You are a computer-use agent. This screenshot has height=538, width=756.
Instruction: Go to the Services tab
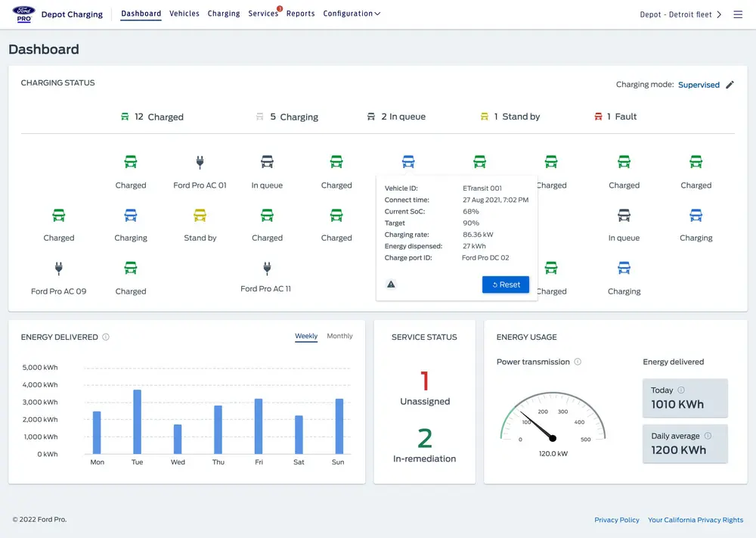point(263,14)
